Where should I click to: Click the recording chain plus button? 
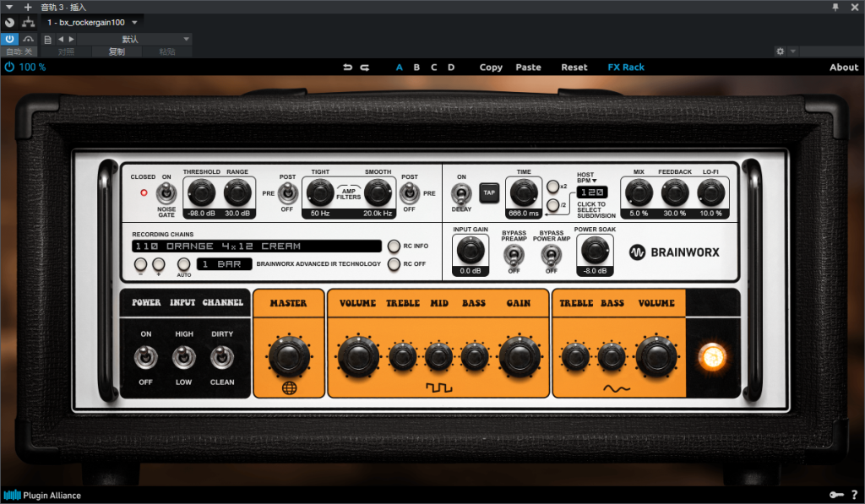(x=158, y=264)
